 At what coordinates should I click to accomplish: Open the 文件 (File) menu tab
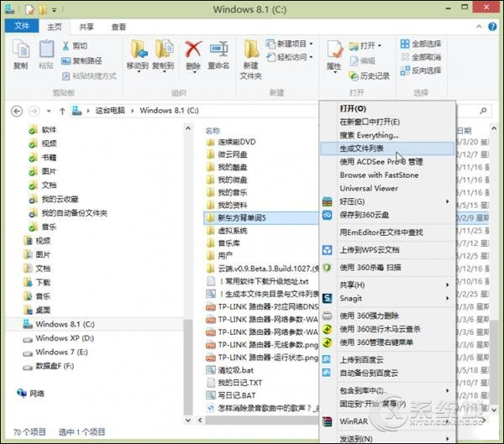(22, 26)
